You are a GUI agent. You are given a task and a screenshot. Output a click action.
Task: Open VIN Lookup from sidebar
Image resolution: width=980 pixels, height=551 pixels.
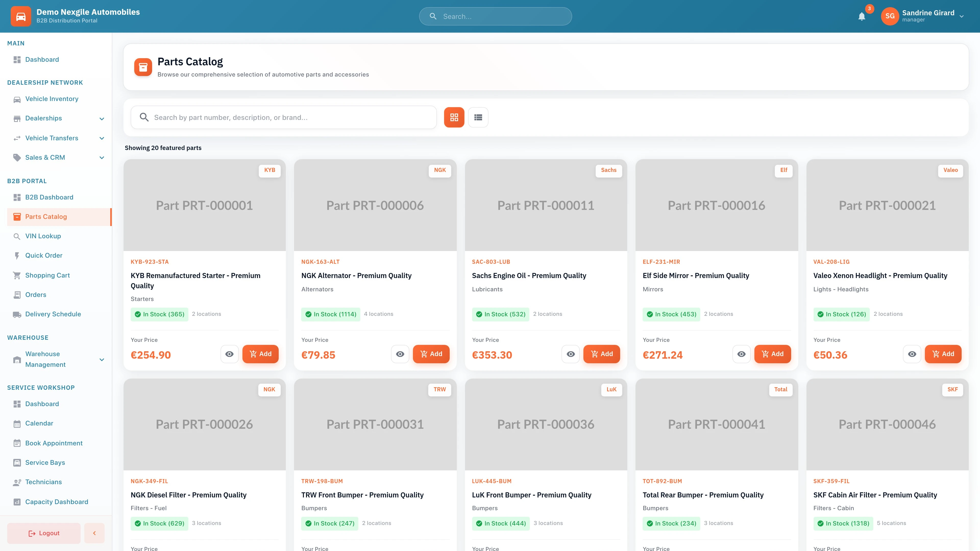(x=43, y=236)
